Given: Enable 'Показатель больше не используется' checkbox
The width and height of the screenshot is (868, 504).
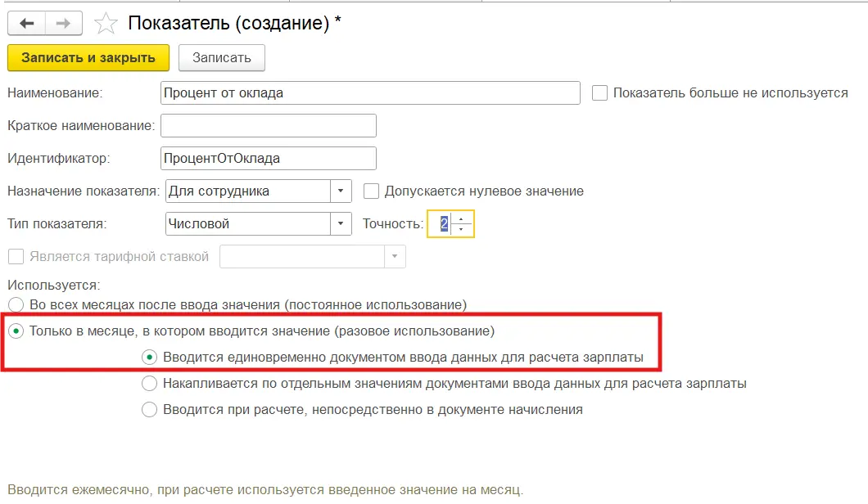Looking at the screenshot, I should point(600,93).
